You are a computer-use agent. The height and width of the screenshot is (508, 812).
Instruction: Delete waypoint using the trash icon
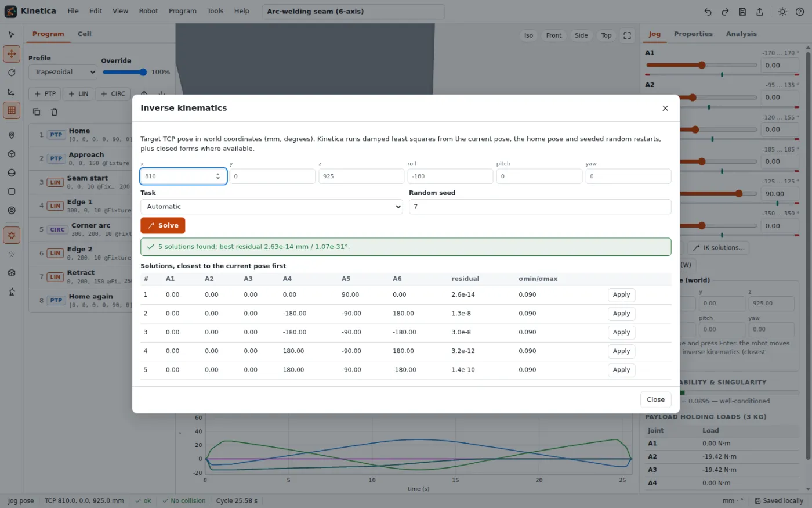tap(54, 112)
